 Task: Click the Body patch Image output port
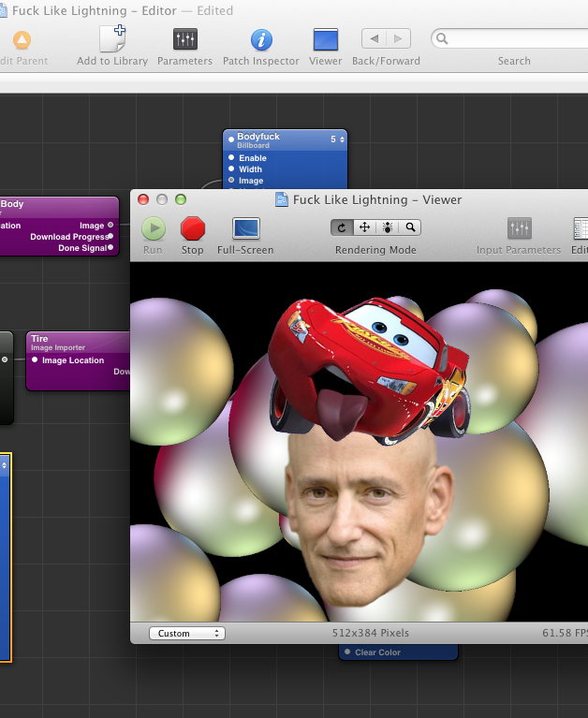110,225
